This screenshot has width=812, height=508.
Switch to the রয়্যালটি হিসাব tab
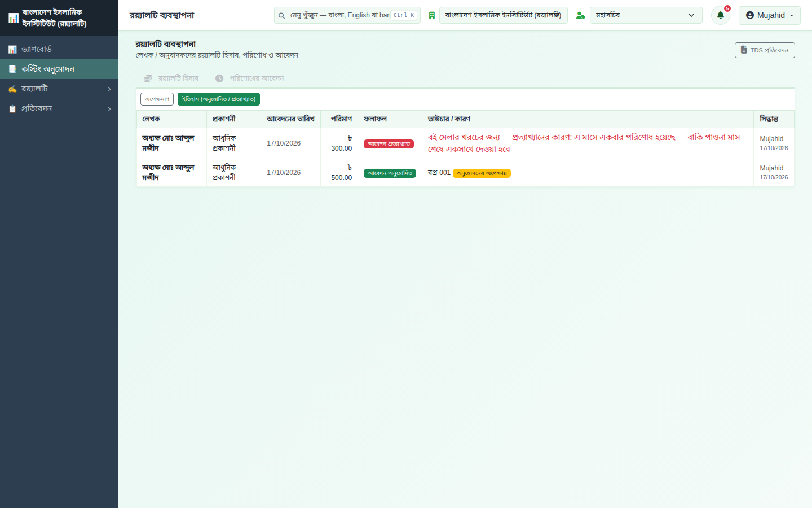coord(171,78)
